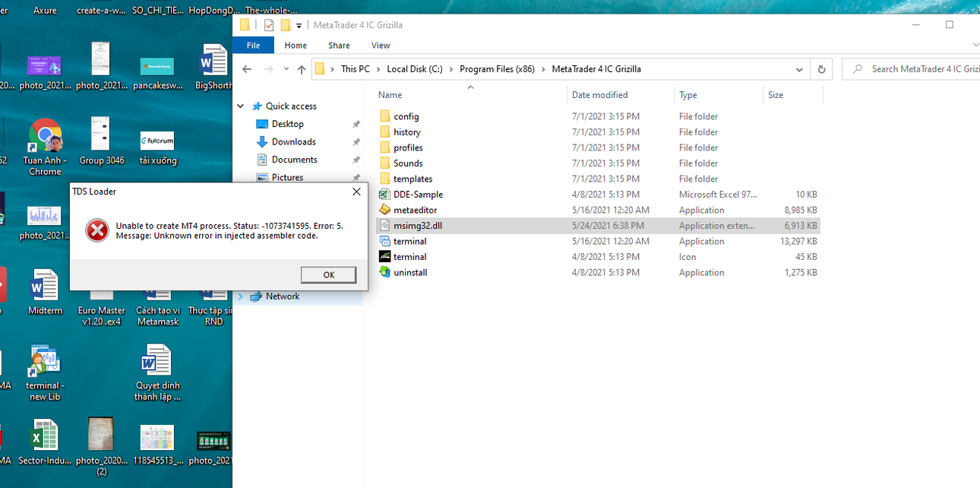Select the Sounds folder icon
Screen dimensions: 980x488
point(384,163)
